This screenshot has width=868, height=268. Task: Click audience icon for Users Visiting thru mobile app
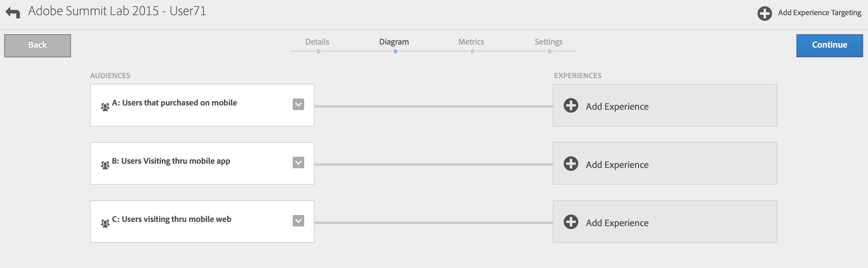point(105,165)
